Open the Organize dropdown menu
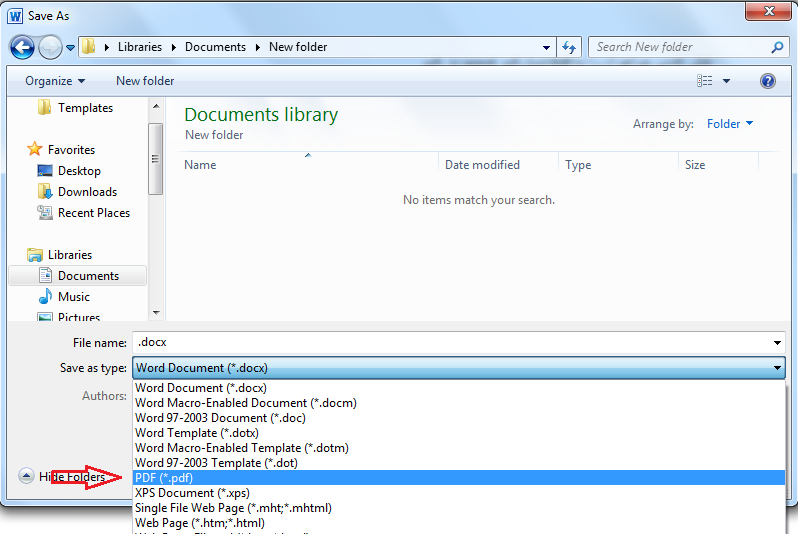This screenshot has width=798, height=534. pos(55,81)
